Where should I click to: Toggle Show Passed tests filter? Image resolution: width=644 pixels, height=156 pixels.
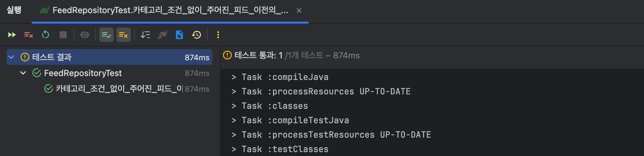[x=106, y=35]
